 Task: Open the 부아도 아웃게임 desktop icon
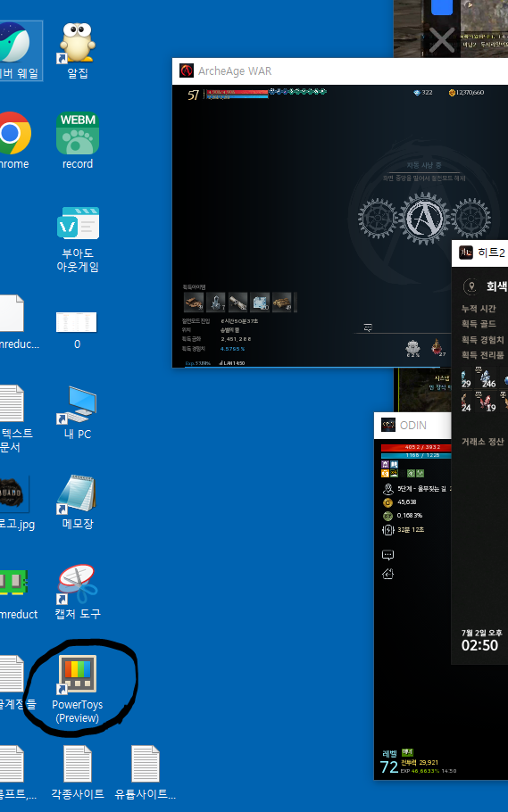78,239
